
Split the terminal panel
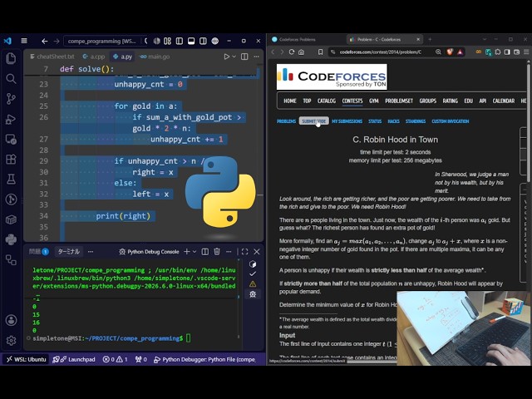pos(205,251)
